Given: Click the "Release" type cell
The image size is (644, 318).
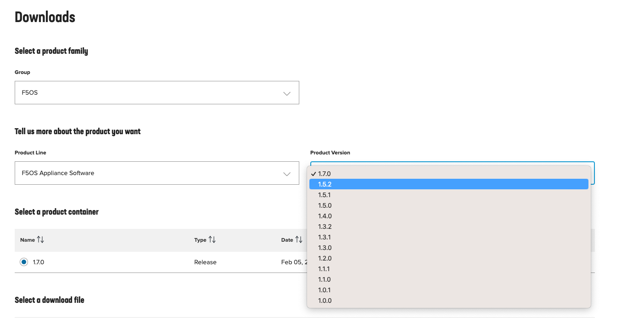Looking at the screenshot, I should pyautogui.click(x=205, y=262).
